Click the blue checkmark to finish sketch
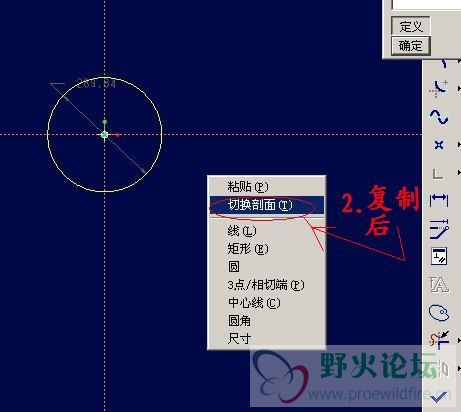Screen dimensions: 461x412 [438, 397]
